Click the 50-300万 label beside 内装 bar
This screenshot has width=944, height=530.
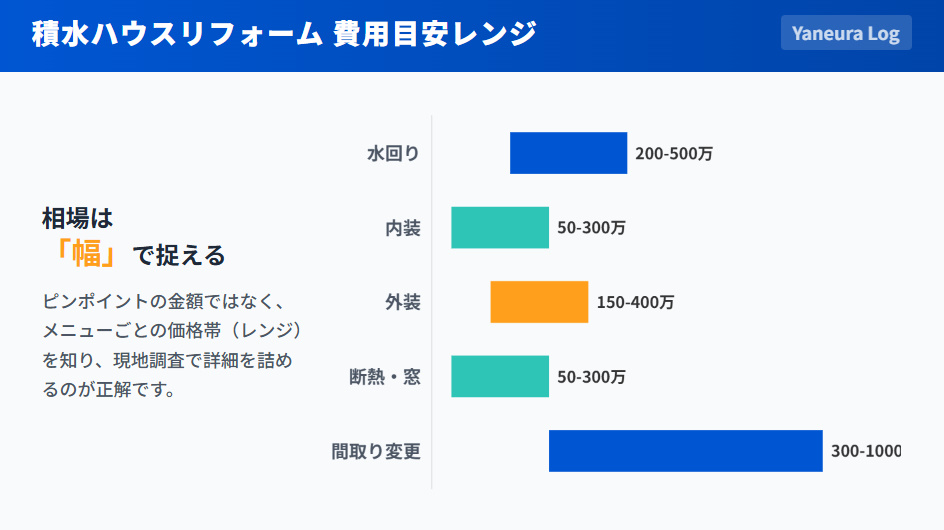tap(591, 228)
